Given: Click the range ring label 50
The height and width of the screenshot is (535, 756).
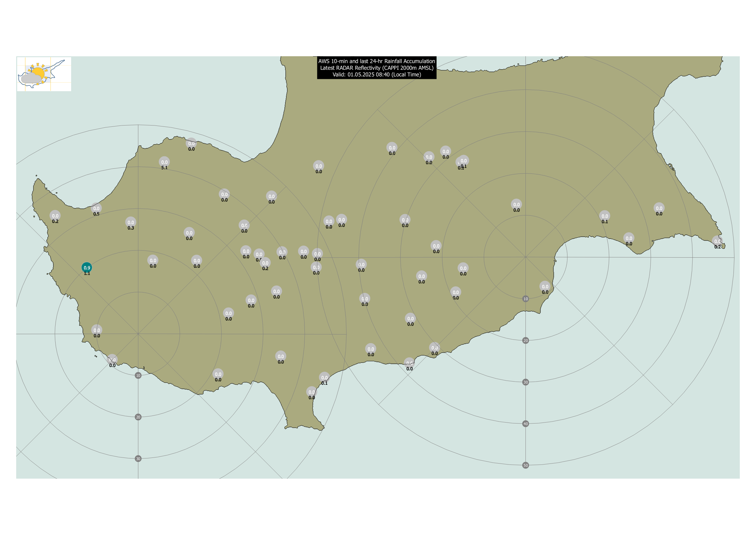Looking at the screenshot, I should pyautogui.click(x=525, y=465).
